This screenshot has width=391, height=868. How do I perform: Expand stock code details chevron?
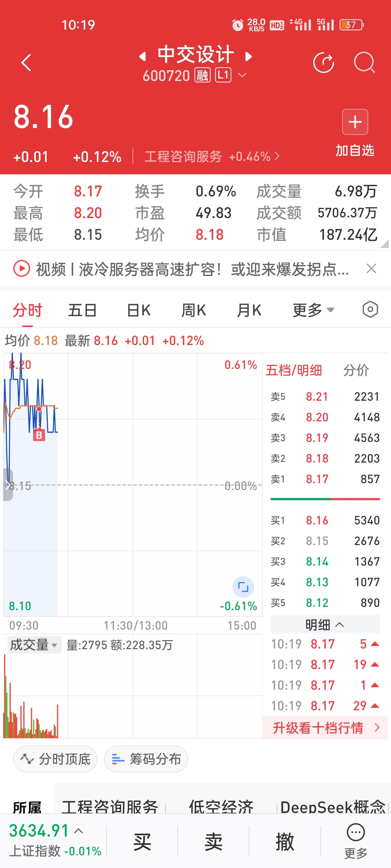pos(242,75)
